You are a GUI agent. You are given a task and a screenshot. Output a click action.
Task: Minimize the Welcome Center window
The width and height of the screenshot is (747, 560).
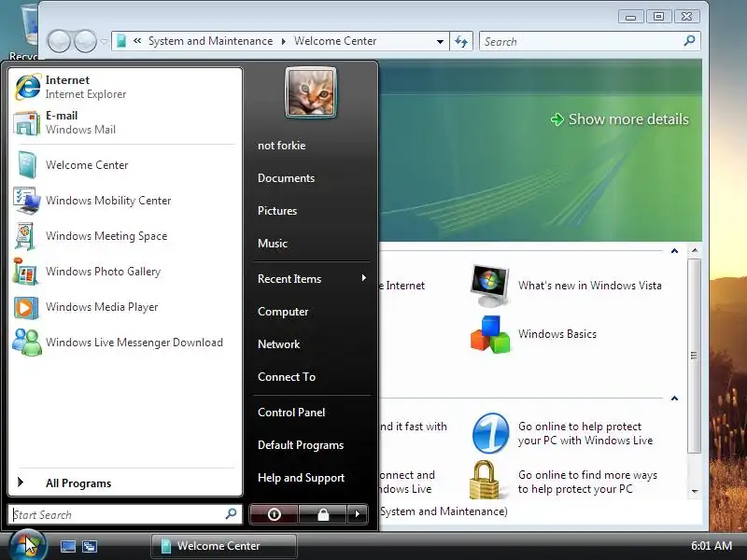(631, 17)
